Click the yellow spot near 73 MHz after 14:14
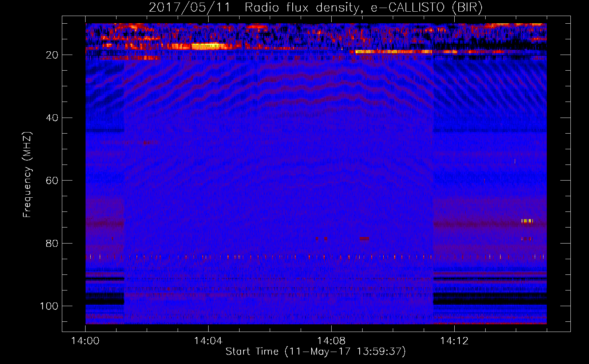This screenshot has height=364, width=589. 527,221
